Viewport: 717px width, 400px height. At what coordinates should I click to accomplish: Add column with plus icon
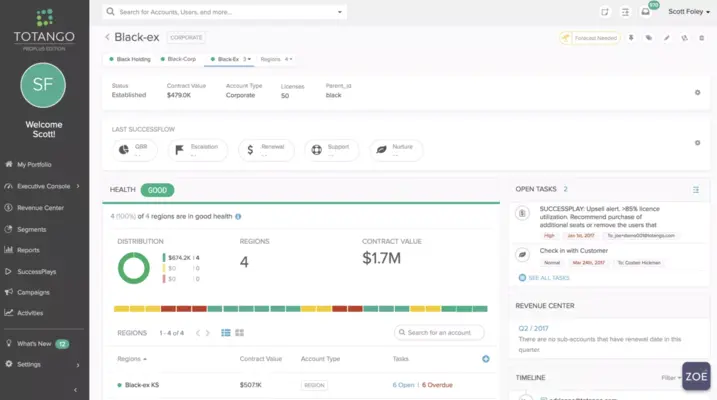point(486,359)
